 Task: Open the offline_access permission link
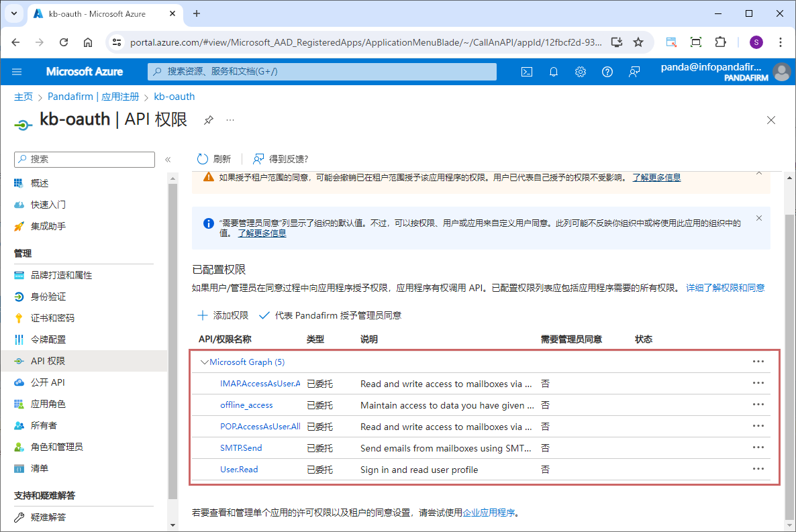tap(246, 405)
